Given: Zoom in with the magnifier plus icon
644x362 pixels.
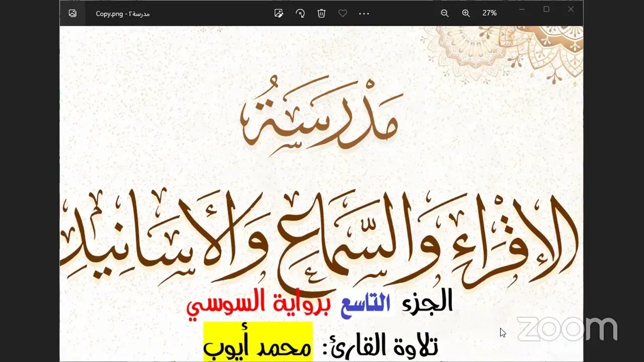Looking at the screenshot, I should point(466,14).
